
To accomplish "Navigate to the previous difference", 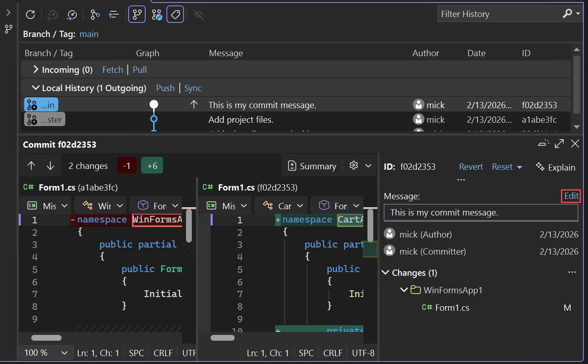I will pos(32,165).
